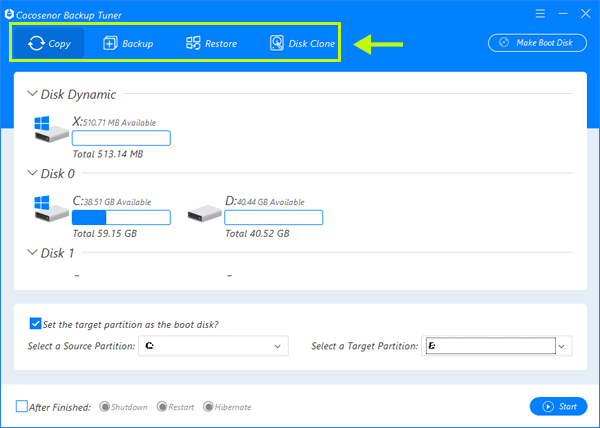
Task: Click the Restore icon
Action: tap(193, 43)
